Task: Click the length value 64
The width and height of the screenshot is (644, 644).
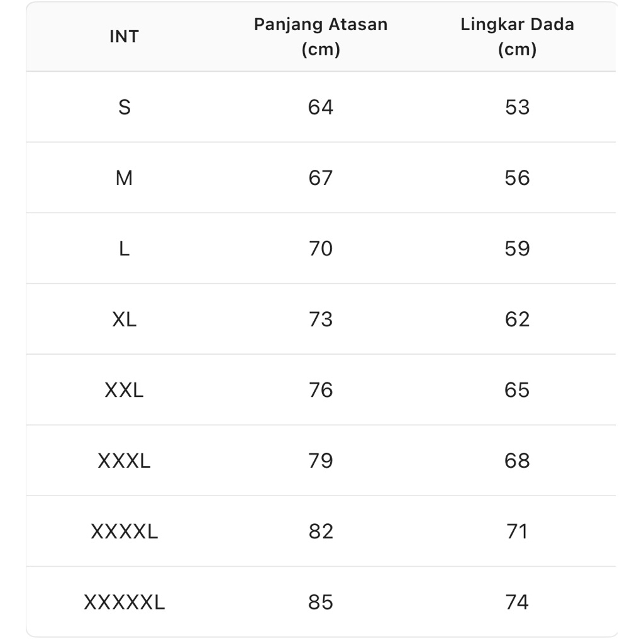Action: click(321, 108)
